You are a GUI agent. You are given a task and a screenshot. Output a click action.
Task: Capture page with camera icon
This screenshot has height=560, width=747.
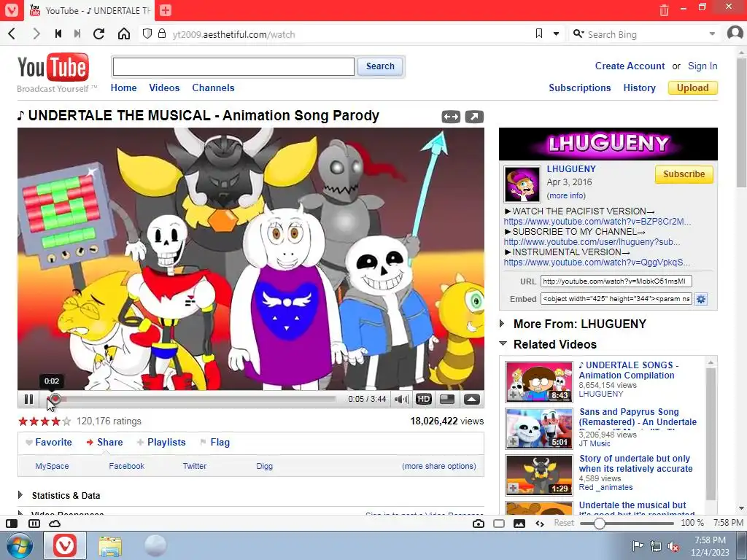pyautogui.click(x=479, y=524)
